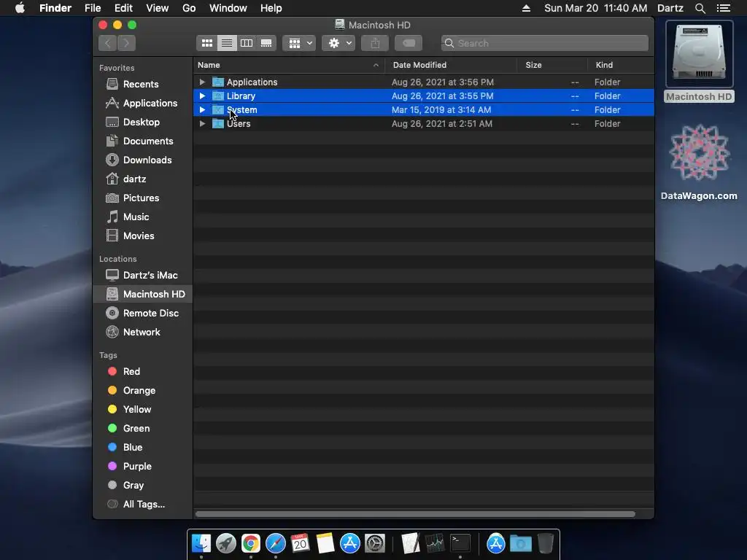Viewport: 747px width, 560px height.
Task: Launch Safari from the Dock
Action: point(275,543)
